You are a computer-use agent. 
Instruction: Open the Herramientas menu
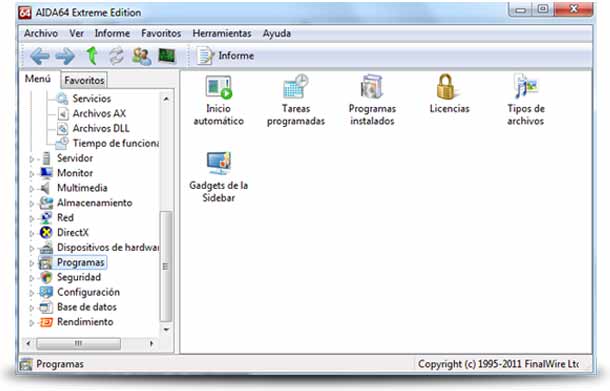pyautogui.click(x=222, y=33)
